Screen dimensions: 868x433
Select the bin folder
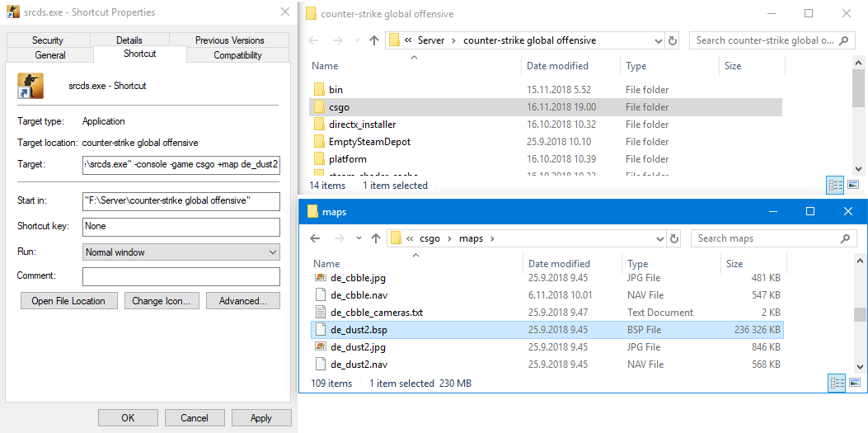point(545,90)
